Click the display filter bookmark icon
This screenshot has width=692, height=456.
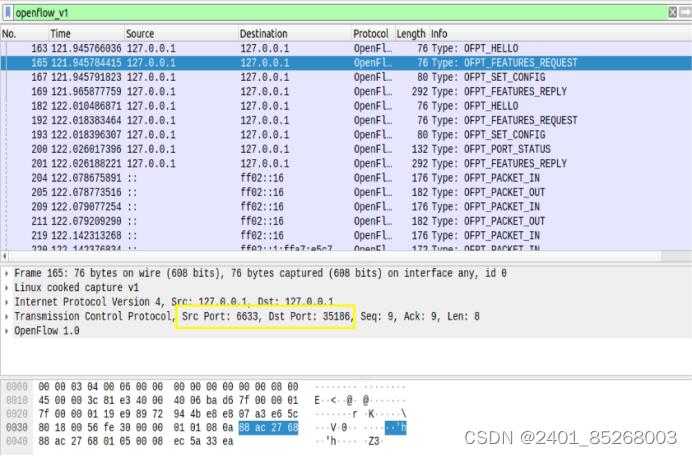(x=8, y=12)
